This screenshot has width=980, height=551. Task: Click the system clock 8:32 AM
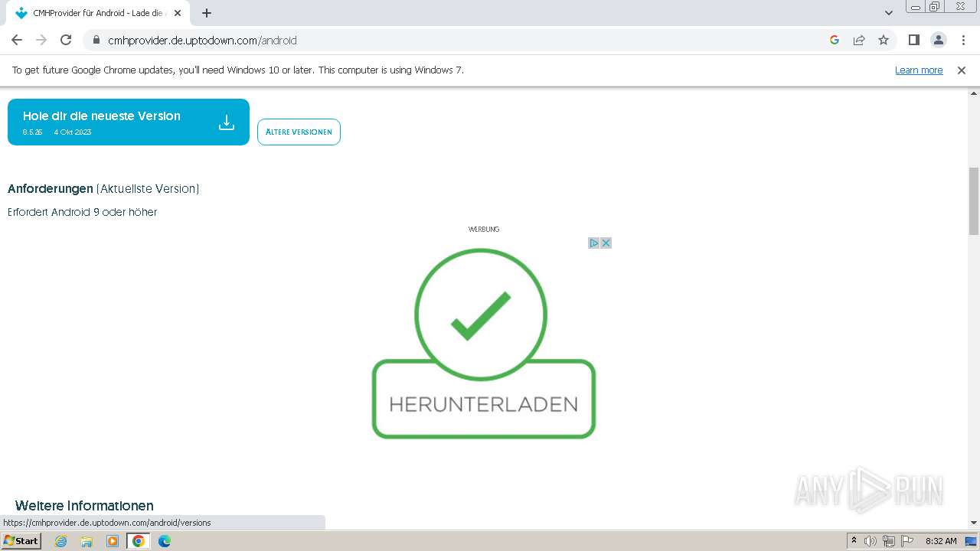coord(941,541)
